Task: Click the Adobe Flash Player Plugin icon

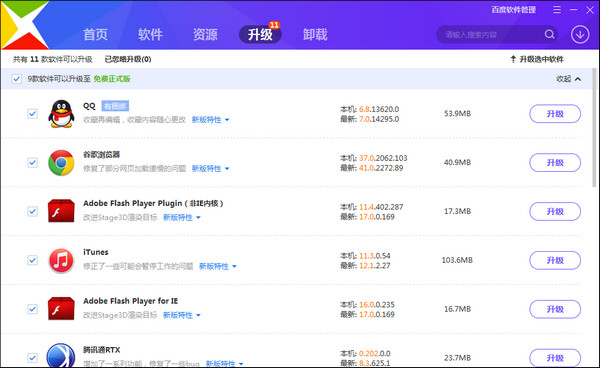Action: 61,211
